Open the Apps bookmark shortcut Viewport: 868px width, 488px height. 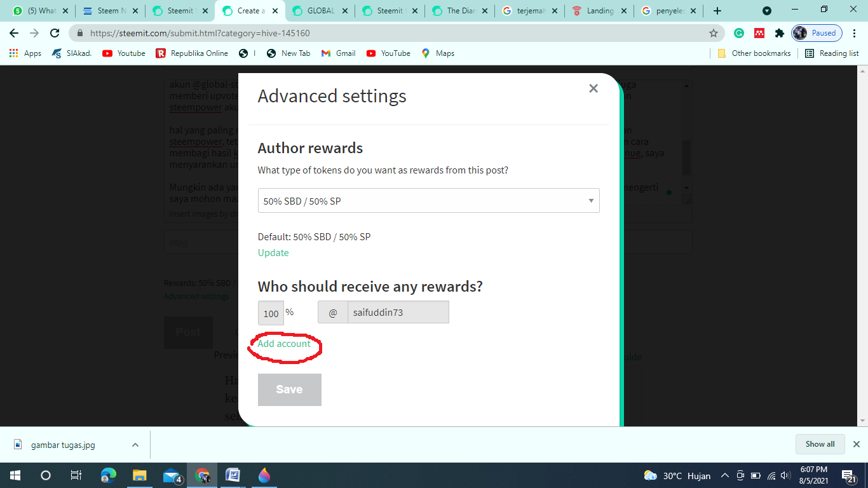(25, 53)
